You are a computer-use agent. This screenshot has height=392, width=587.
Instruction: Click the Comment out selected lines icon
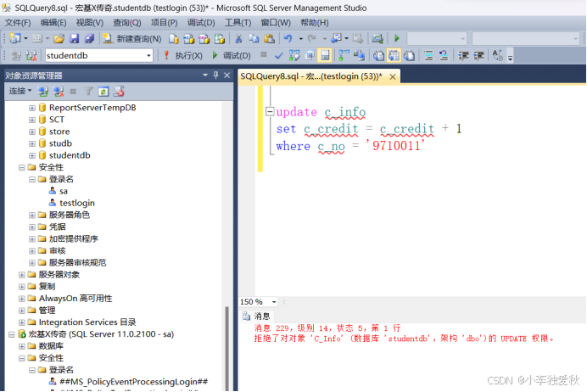click(428, 56)
